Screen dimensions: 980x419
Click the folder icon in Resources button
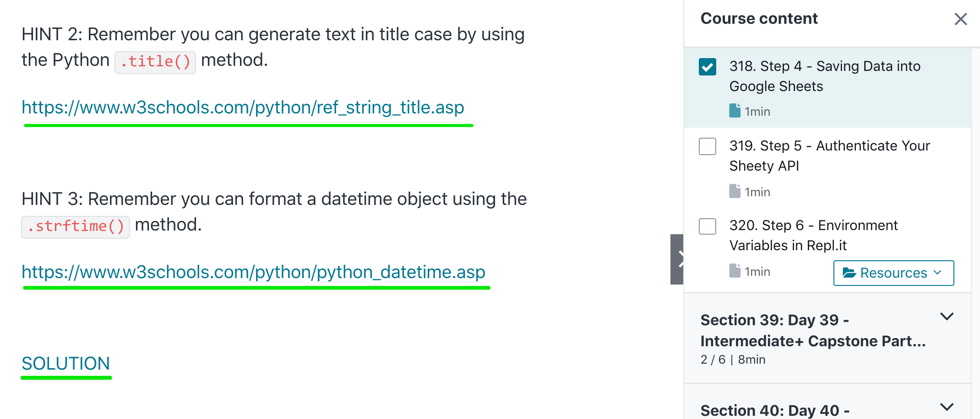[849, 273]
